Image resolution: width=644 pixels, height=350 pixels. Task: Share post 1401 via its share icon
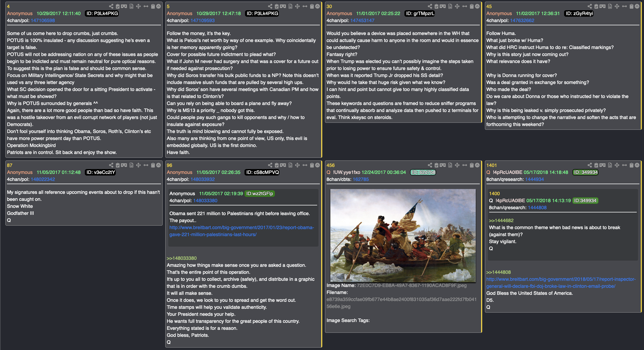tap(590, 165)
